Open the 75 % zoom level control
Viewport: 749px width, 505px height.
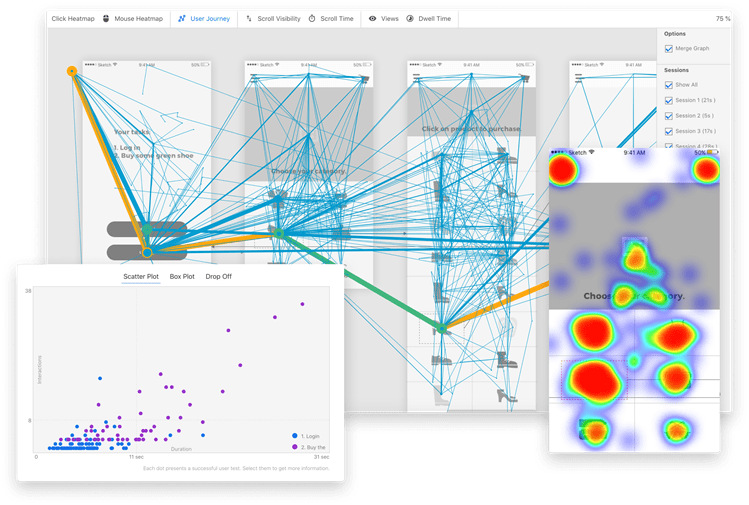(x=722, y=18)
